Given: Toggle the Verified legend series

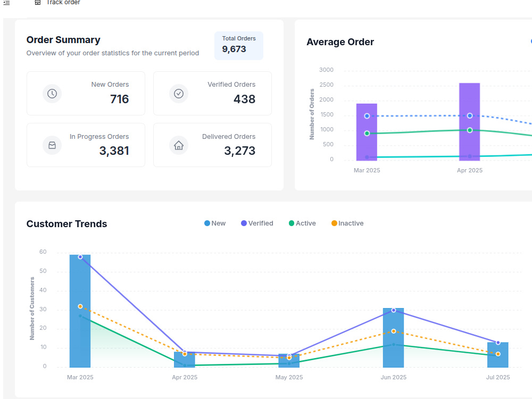Looking at the screenshot, I should coord(257,223).
